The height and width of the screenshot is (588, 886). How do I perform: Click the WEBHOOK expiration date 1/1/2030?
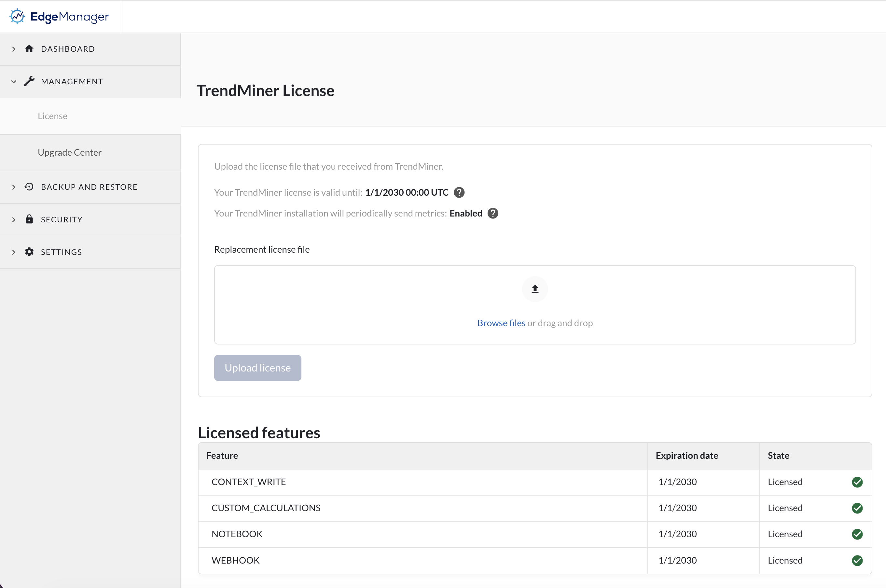678,561
